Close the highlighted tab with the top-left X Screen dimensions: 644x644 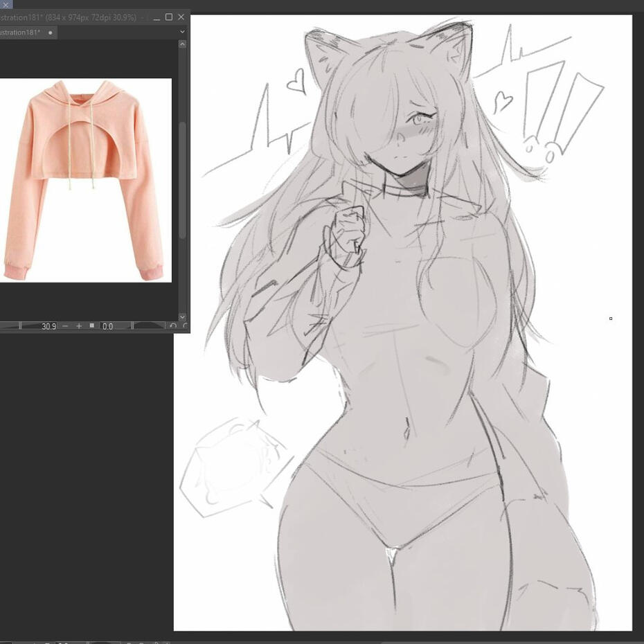(6, 4)
